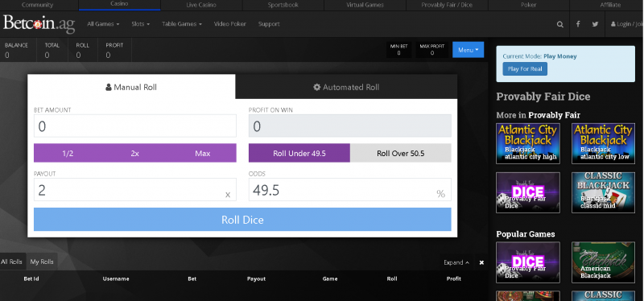Screen dimensions: 644x301
Task: Click the Roll Dice button
Action: tap(242, 219)
